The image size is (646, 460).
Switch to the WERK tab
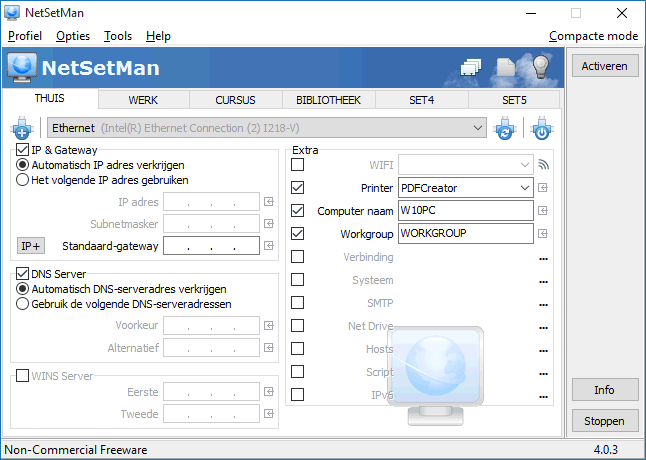143,100
